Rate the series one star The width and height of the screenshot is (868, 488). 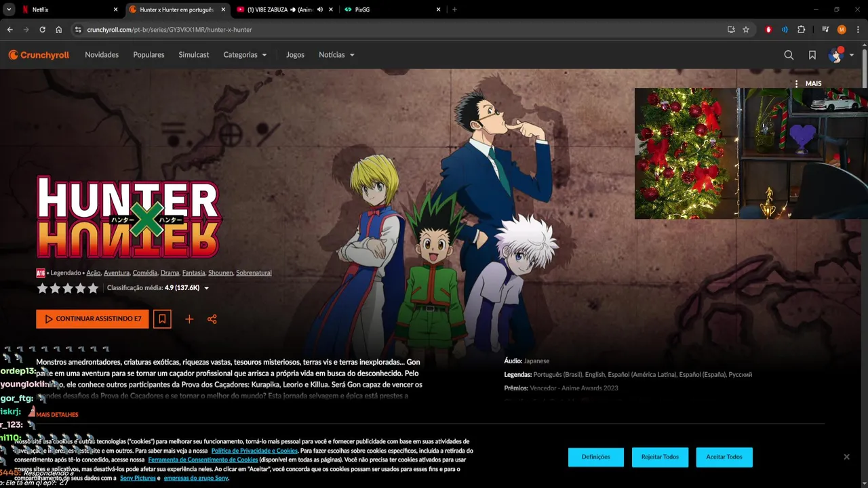42,288
